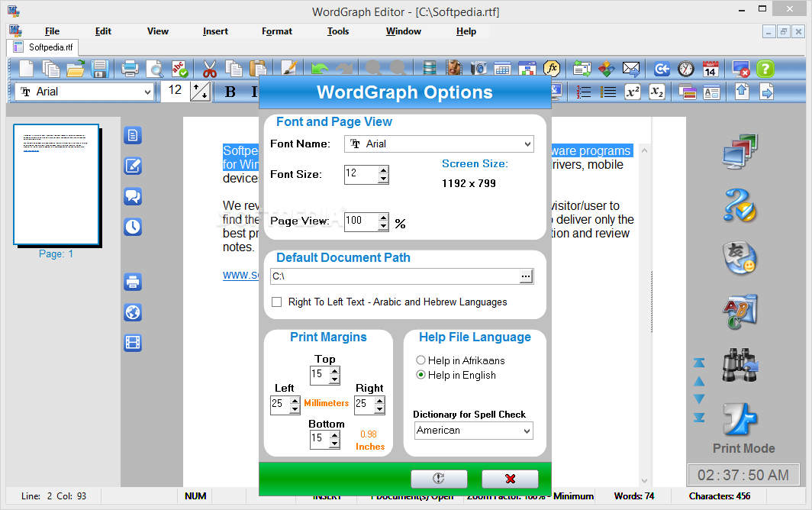Open Dictionary for Spell Check dropdown
Image resolution: width=812 pixels, height=510 pixels.
pyautogui.click(x=527, y=431)
